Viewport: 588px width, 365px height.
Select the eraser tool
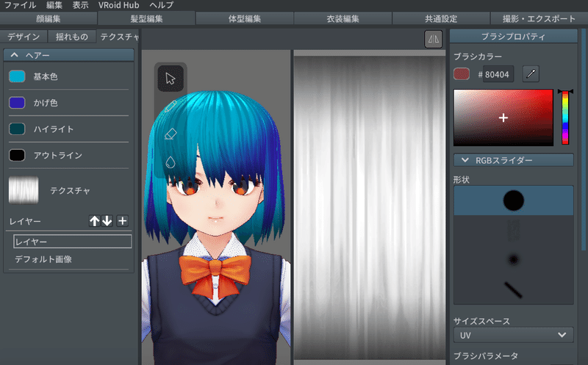click(171, 134)
